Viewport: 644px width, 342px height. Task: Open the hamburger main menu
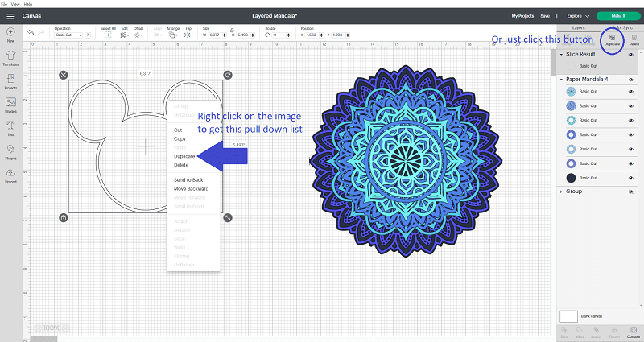pos(10,16)
